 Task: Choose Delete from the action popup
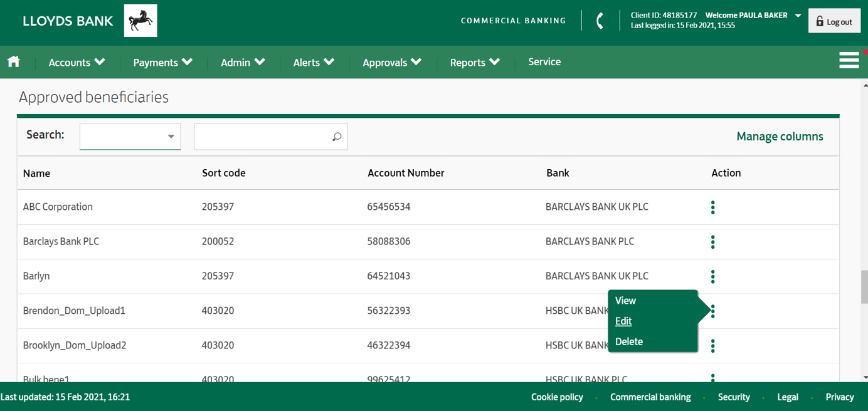(629, 342)
